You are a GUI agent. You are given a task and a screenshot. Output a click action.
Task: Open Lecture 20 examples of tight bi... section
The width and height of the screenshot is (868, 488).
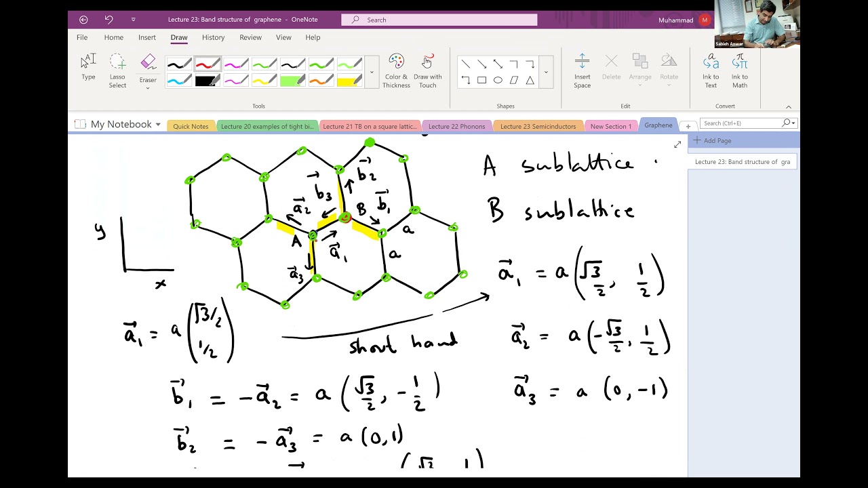coord(267,126)
